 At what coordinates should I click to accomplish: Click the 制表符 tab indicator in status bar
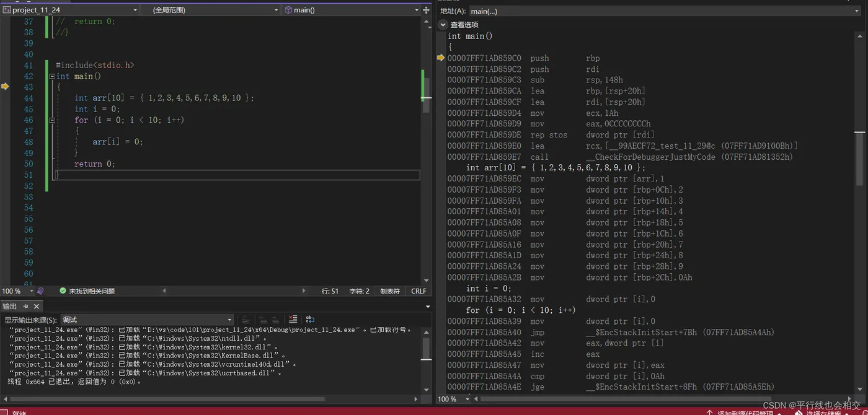390,291
